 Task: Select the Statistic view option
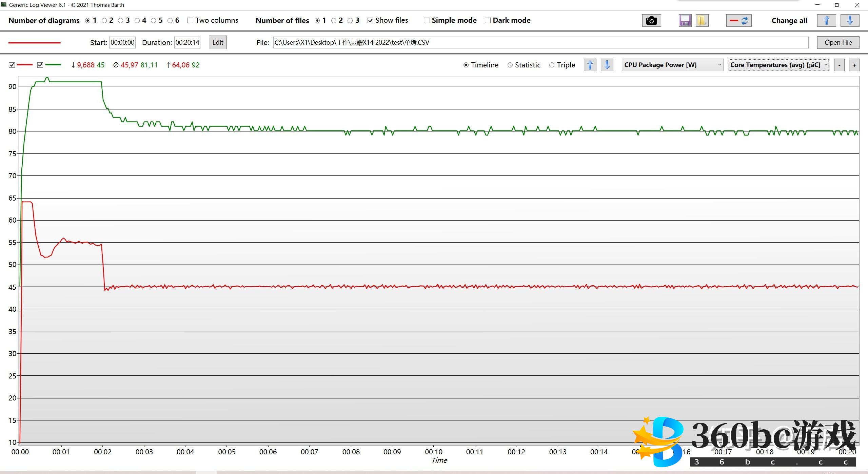(x=510, y=65)
